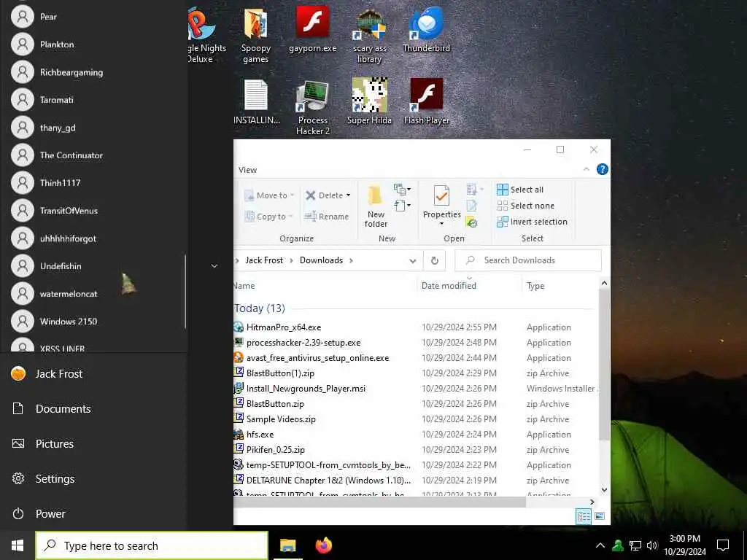Screen dimensions: 747x560
Task: Open the Copy to dropdown
Action: 268,216
